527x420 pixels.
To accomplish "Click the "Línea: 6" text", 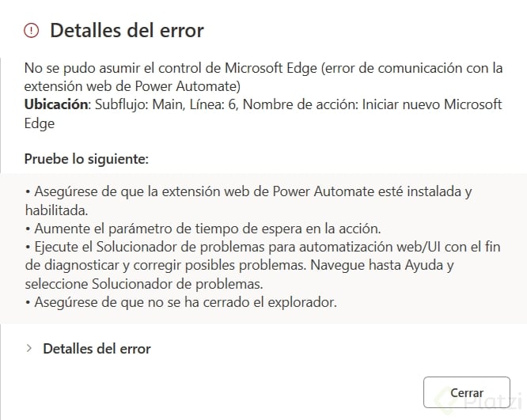I will [x=214, y=104].
